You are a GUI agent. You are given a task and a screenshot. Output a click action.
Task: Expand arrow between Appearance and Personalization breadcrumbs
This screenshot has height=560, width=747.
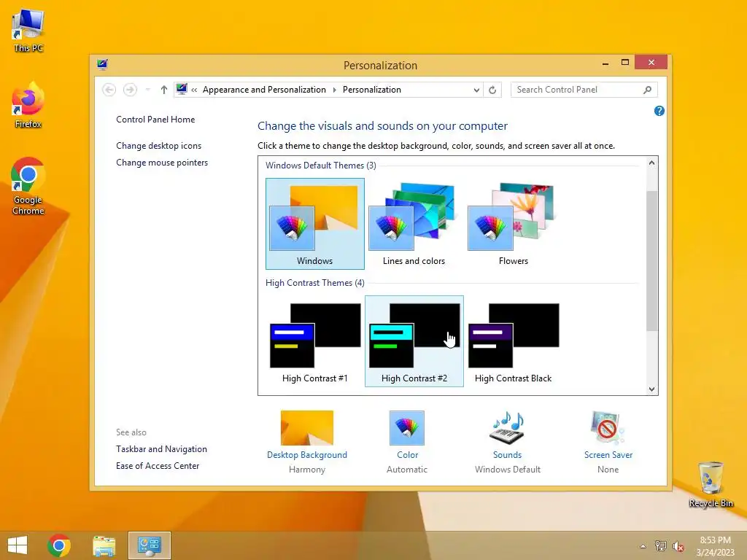(334, 90)
